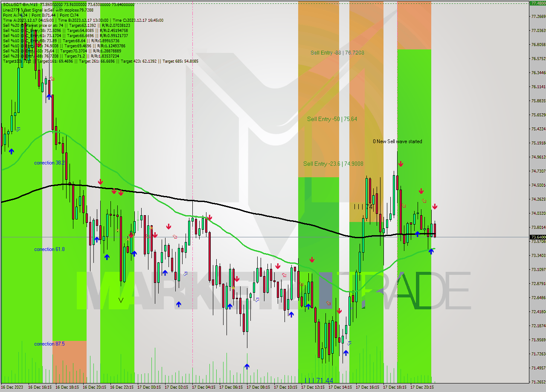Click the '17 Dec 20:15' time axis label

click(x=422, y=388)
